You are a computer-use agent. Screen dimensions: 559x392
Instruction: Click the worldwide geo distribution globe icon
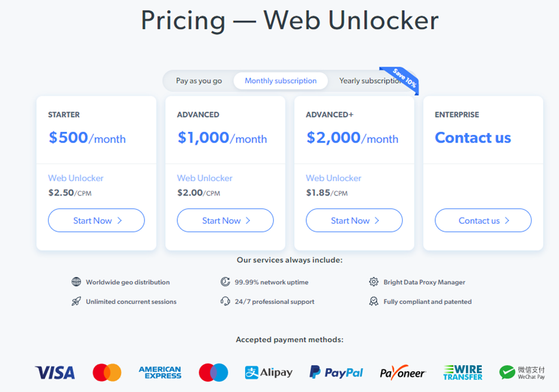77,282
